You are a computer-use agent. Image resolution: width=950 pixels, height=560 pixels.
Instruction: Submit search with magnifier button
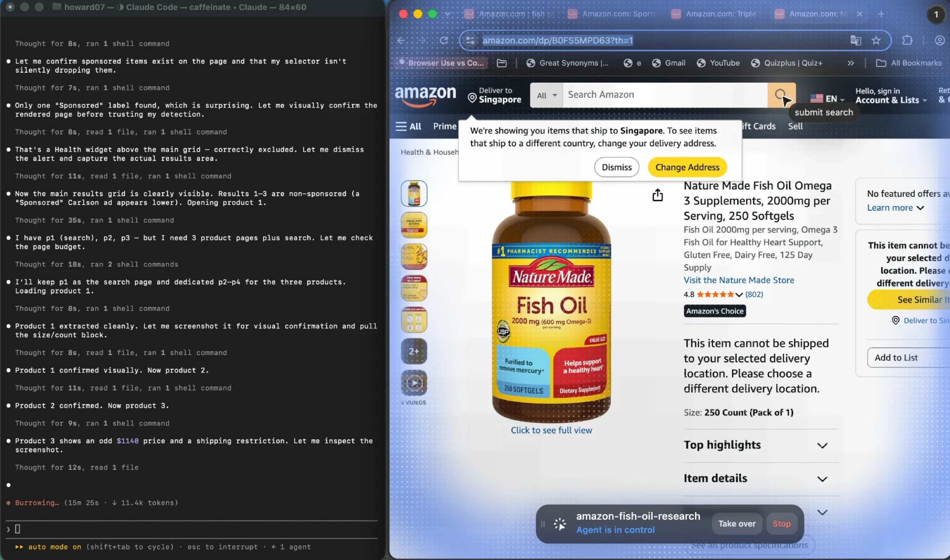[x=781, y=95]
